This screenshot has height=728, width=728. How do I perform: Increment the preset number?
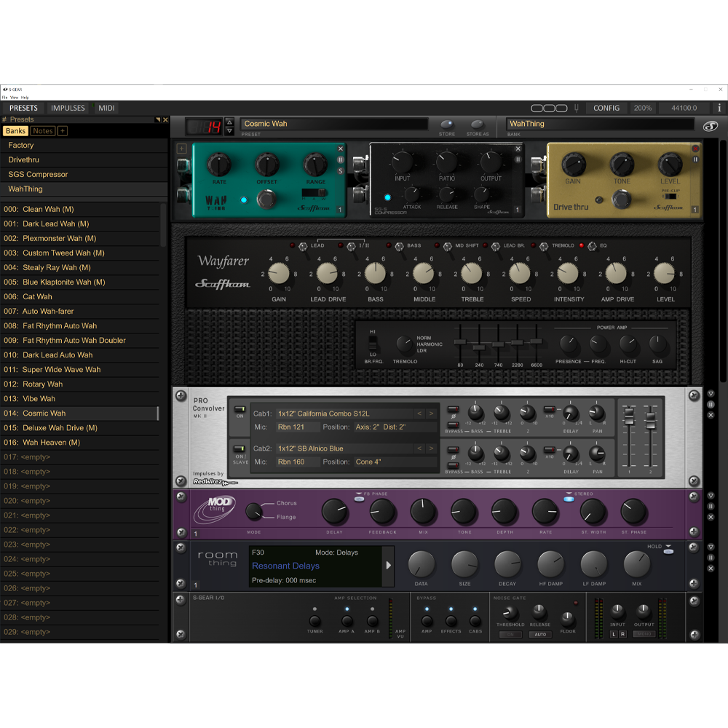point(229,122)
